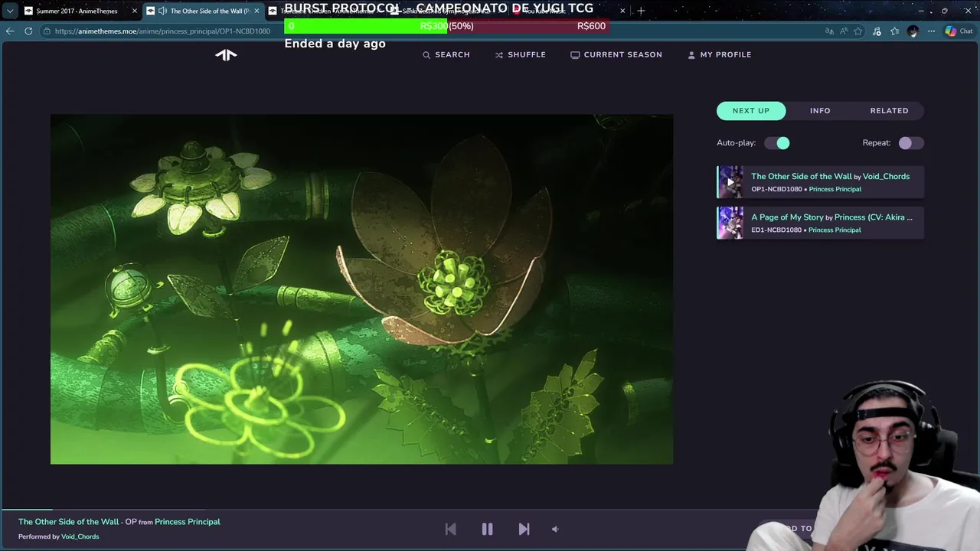The image size is (980, 551).
Task: Close The Other Side of the Wall tab
Action: click(x=256, y=11)
